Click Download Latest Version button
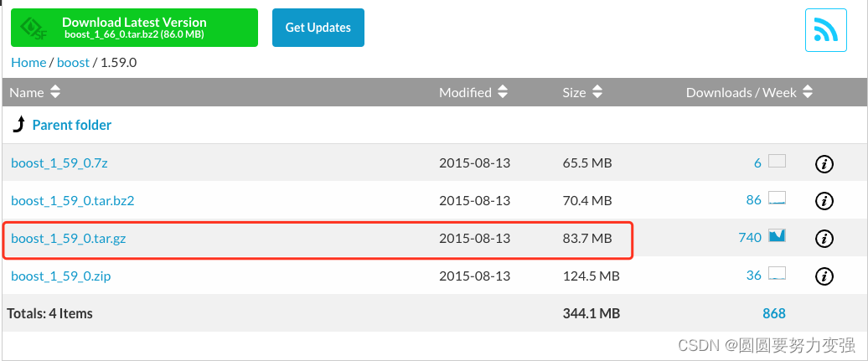 pyautogui.click(x=135, y=28)
